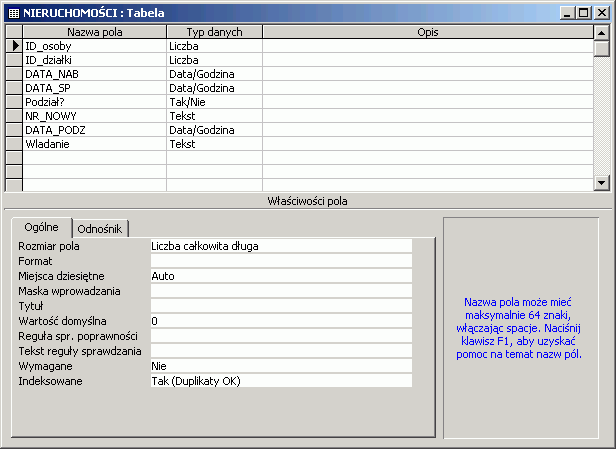Click the Wartość domyślna input box
Viewport: 616px width, 449px height.
point(280,321)
